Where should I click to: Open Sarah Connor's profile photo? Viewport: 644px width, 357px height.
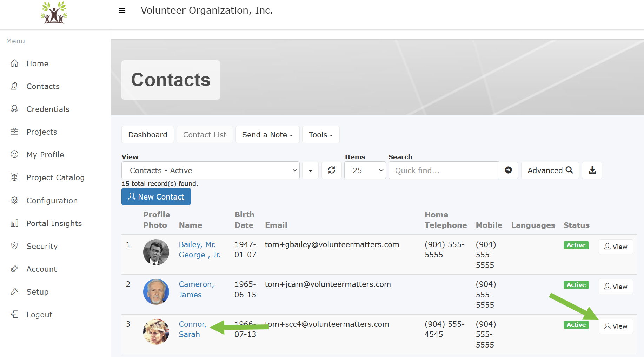pyautogui.click(x=156, y=332)
